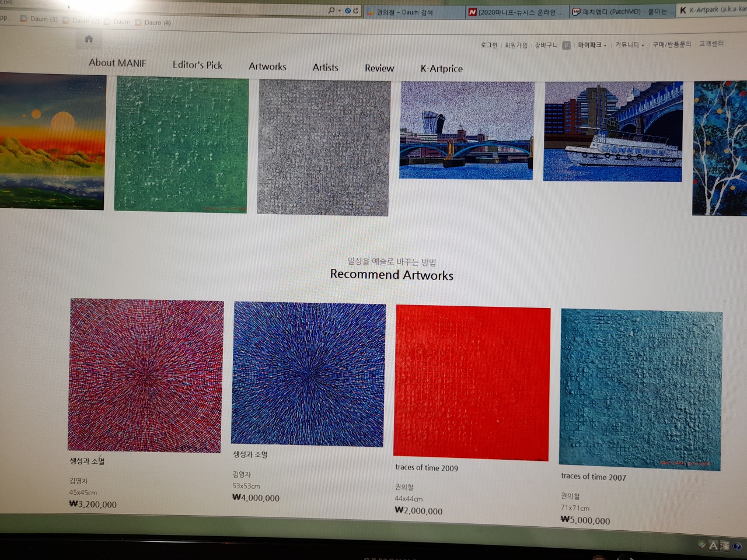Image resolution: width=747 pixels, height=560 pixels.
Task: Toggle the Hanja conversion button in taskbar
Action: coord(725,545)
